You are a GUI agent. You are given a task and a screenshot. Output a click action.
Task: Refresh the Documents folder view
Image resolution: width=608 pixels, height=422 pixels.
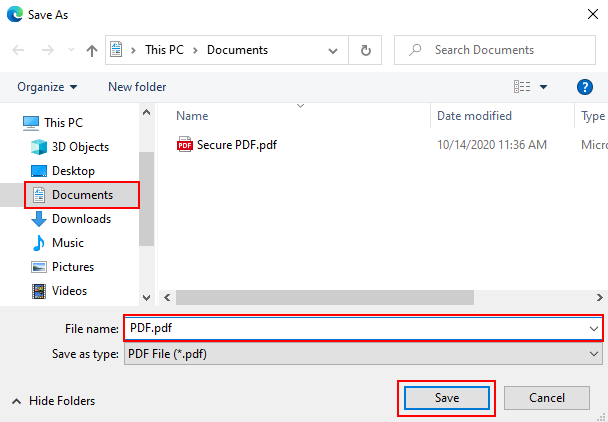(x=365, y=50)
